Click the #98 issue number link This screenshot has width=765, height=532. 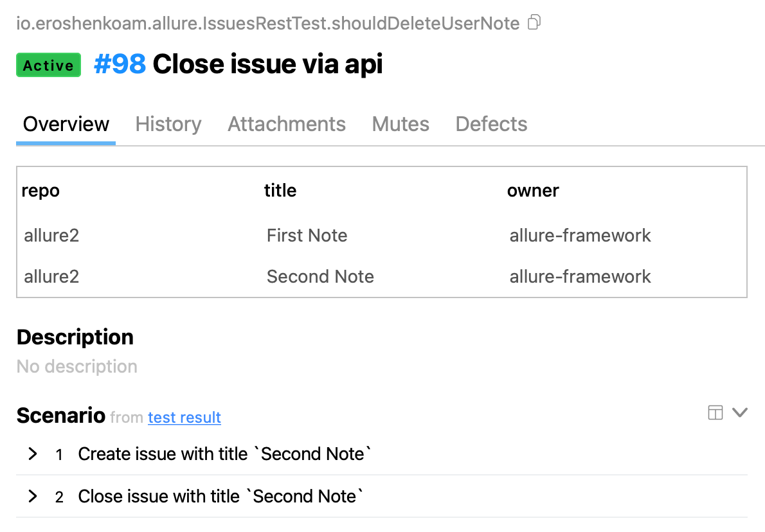[x=120, y=64]
